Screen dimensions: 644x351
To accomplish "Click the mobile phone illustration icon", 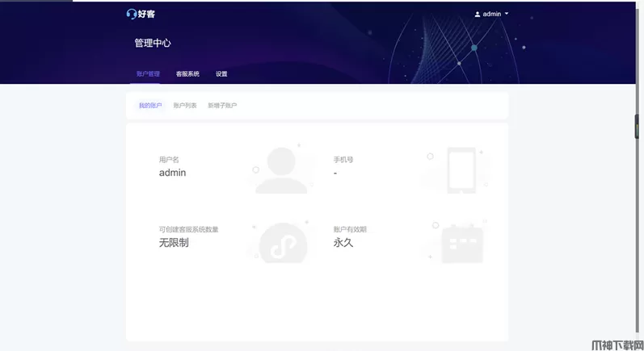I will (x=461, y=170).
